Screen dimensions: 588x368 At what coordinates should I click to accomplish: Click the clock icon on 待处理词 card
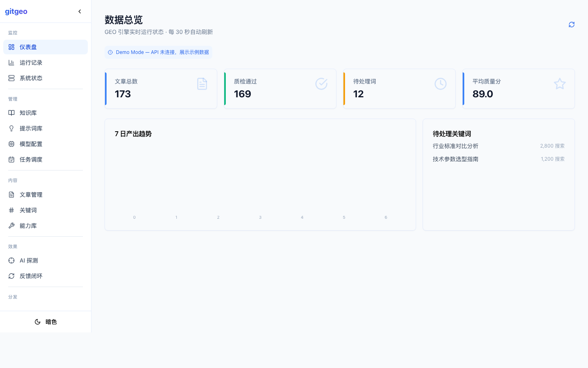click(x=441, y=84)
